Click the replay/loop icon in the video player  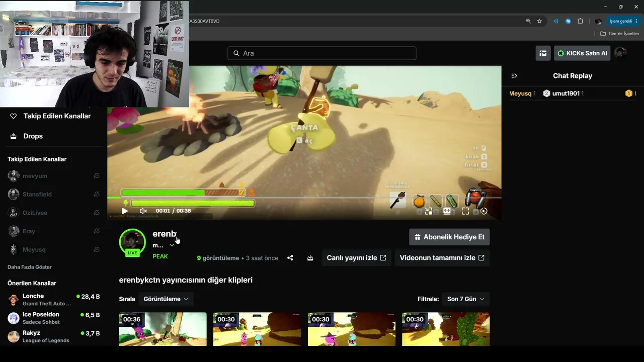484,211
